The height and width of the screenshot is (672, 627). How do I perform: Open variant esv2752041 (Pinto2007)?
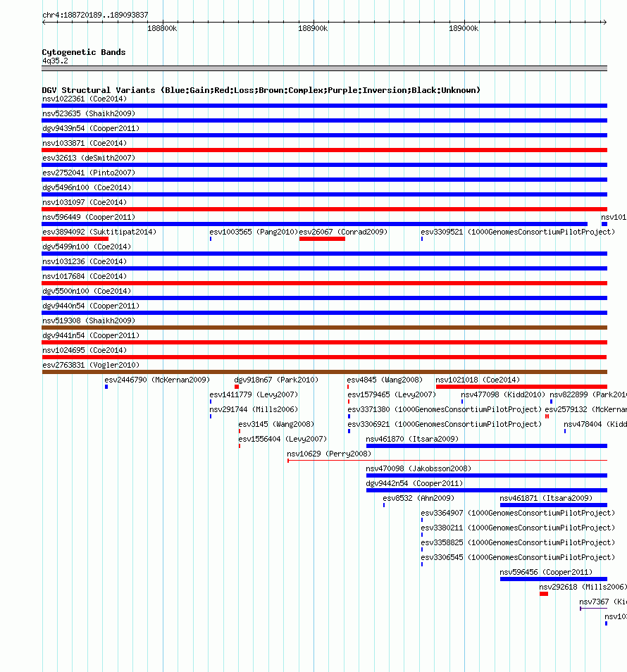pyautogui.click(x=89, y=173)
